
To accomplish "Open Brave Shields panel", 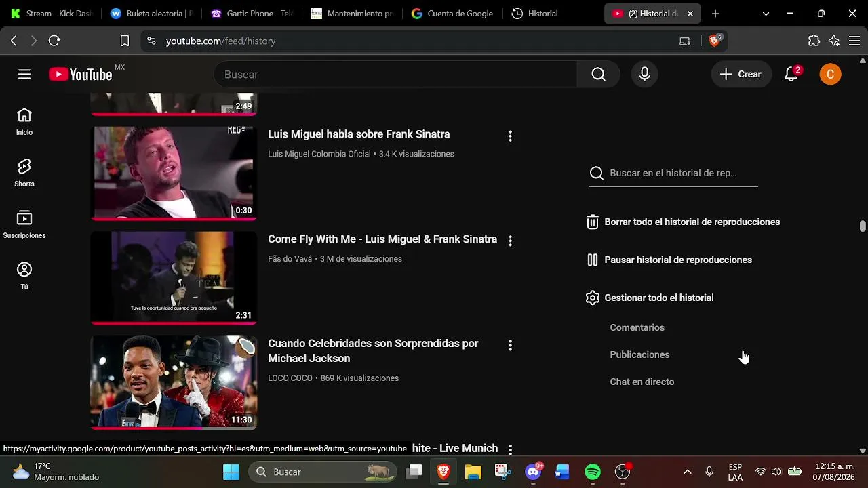I will [x=715, y=41].
